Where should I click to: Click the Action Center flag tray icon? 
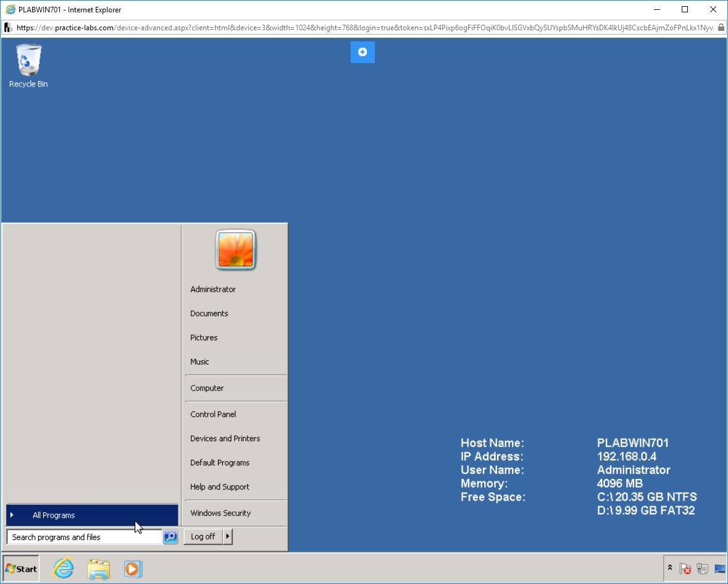coord(685,568)
